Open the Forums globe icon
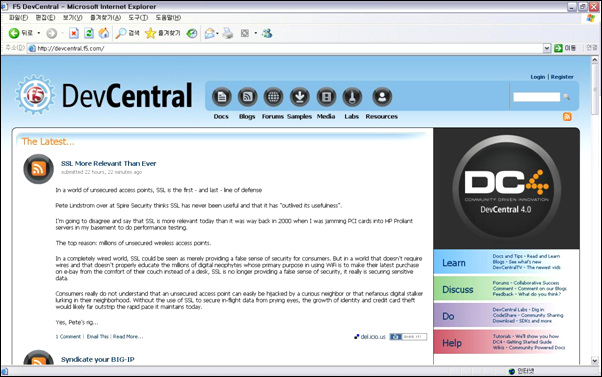 [x=273, y=97]
